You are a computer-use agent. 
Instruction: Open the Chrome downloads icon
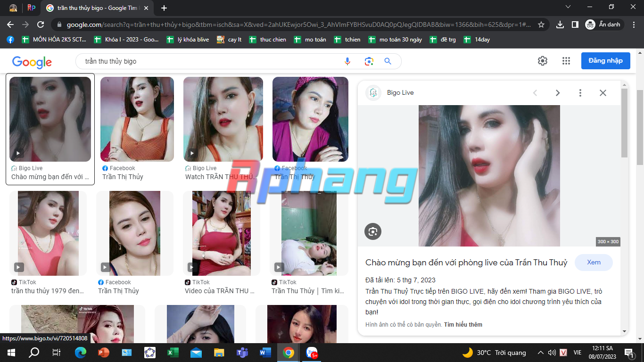click(x=560, y=25)
